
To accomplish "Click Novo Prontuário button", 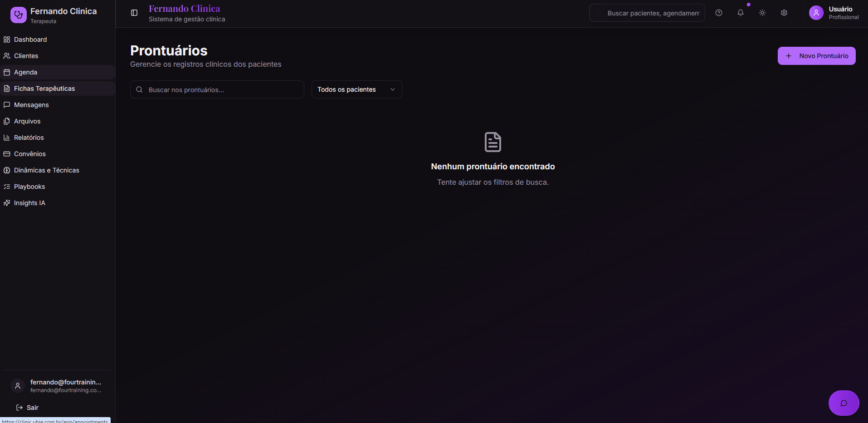I will (x=816, y=56).
